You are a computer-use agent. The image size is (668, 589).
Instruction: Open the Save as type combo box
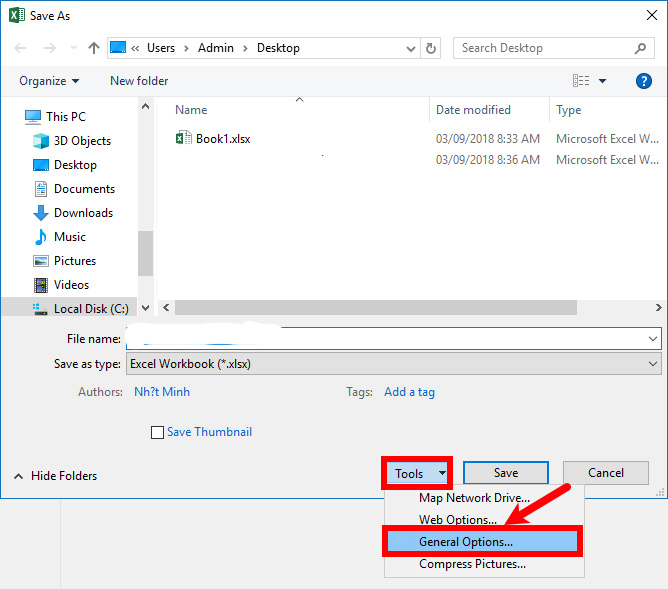394,364
